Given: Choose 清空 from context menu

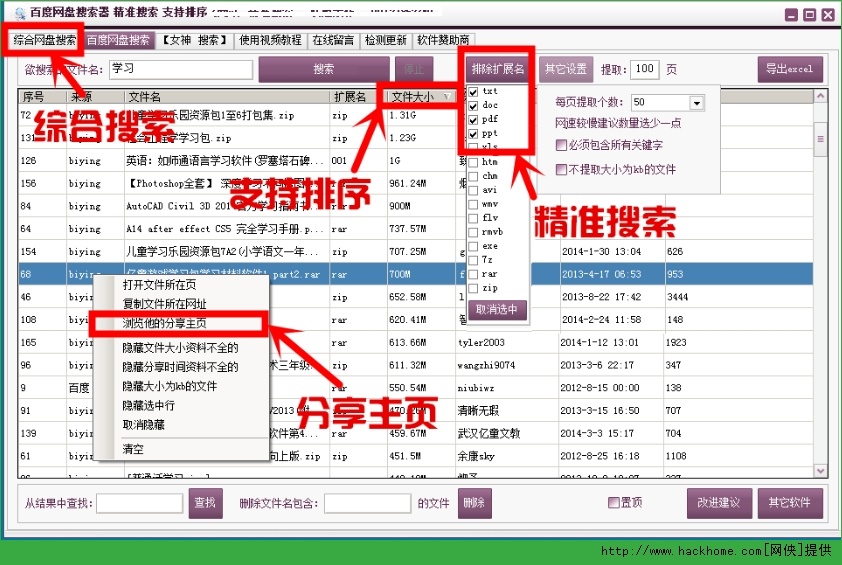Looking at the screenshot, I should [x=181, y=450].
